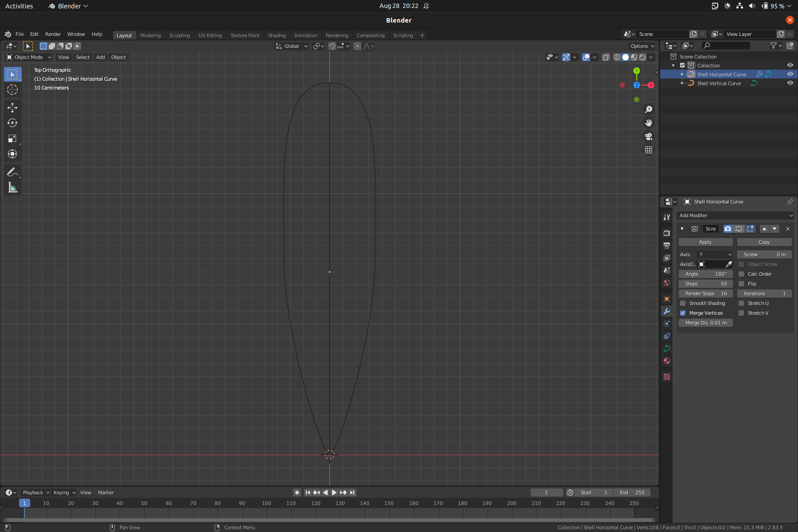
Task: Toggle Collection exclude checkbox in outliner
Action: click(682, 65)
